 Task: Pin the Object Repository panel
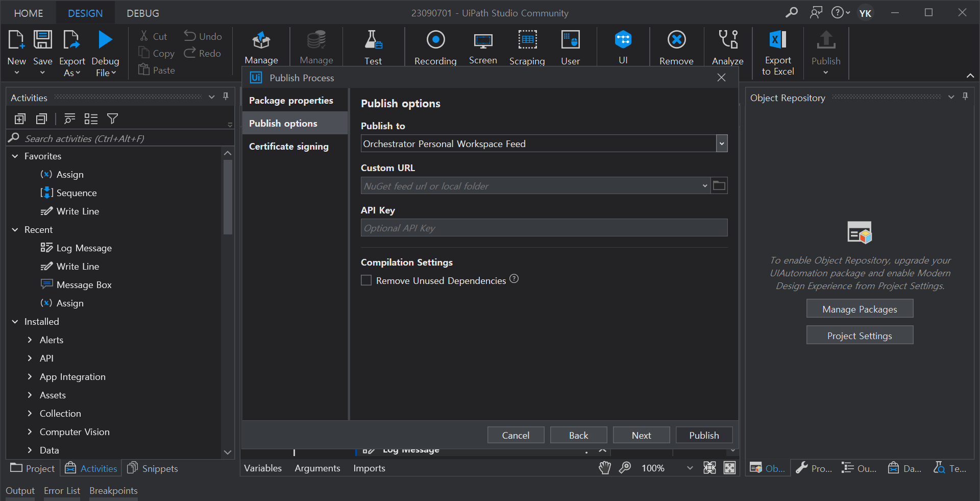tap(965, 97)
